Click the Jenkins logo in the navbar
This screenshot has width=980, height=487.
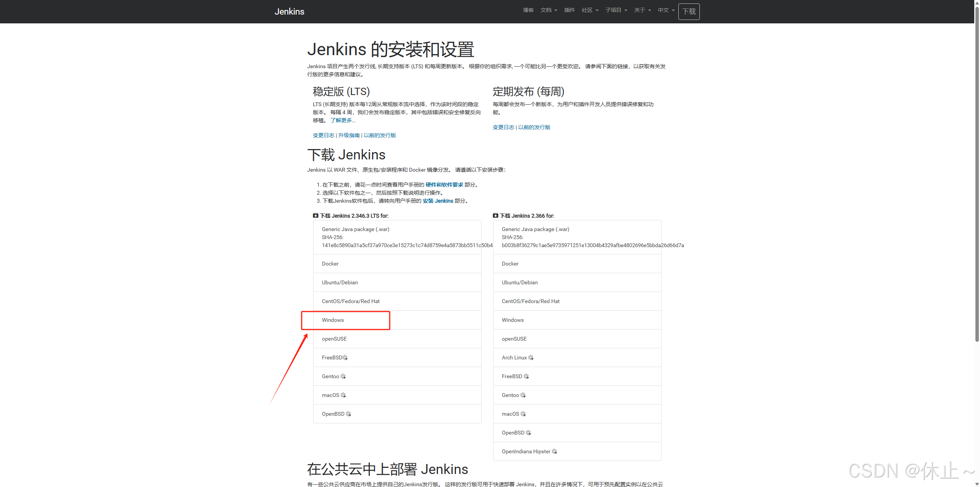[x=289, y=11]
